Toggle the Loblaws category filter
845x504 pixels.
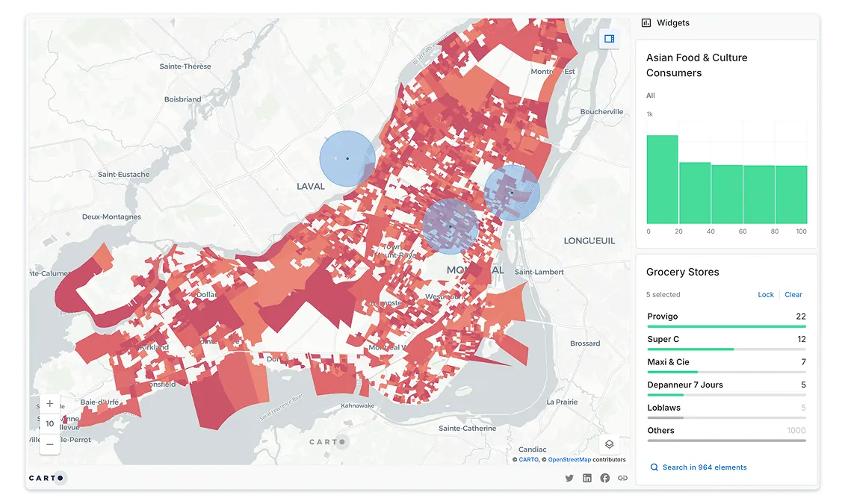pyautogui.click(x=725, y=408)
